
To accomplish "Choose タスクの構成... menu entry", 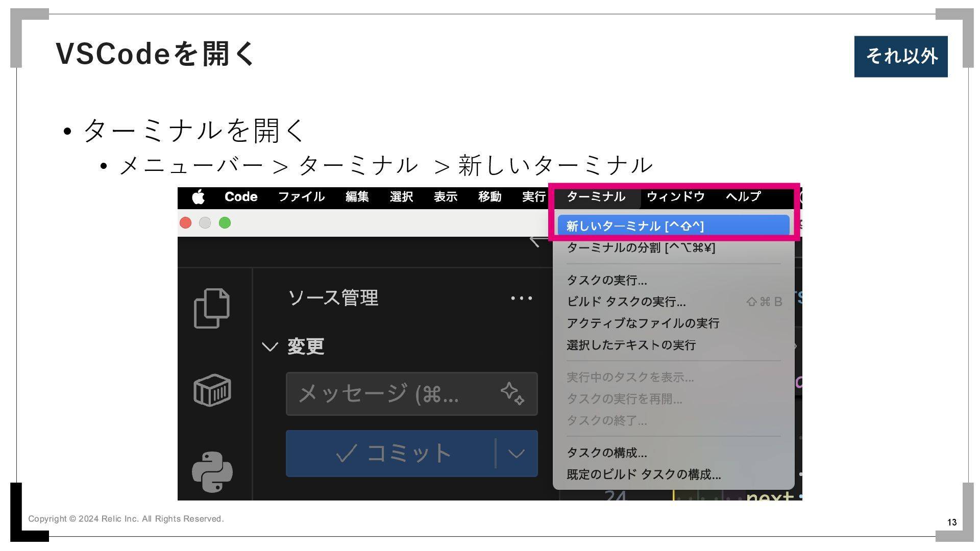I will pyautogui.click(x=673, y=453).
